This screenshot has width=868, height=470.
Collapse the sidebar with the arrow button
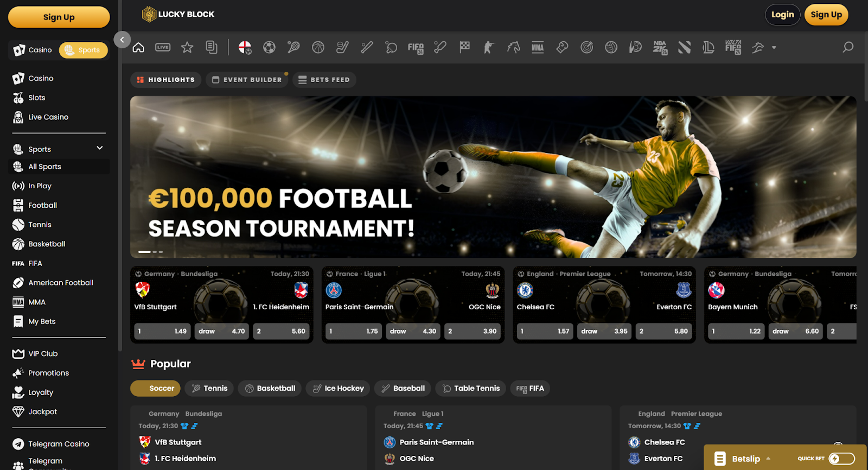pyautogui.click(x=122, y=40)
